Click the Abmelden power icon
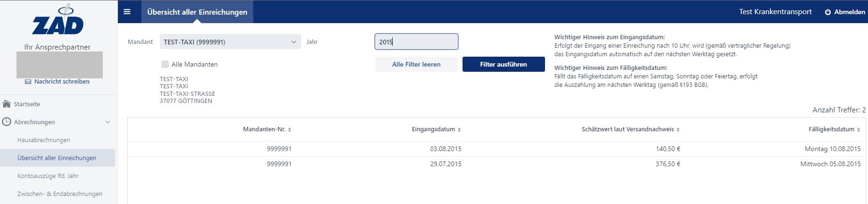Image resolution: width=868 pixels, height=204 pixels. 827,12
